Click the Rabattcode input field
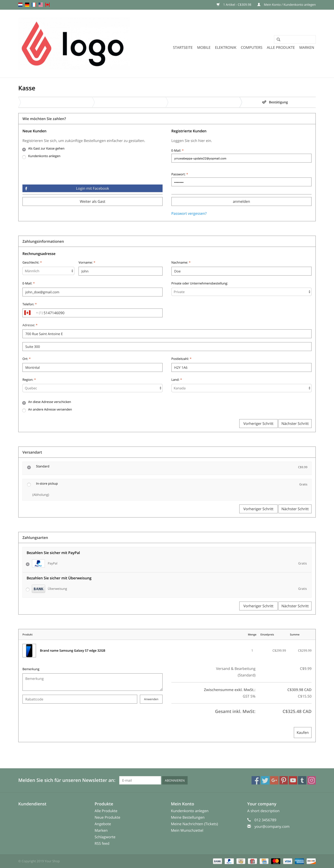The height and width of the screenshot is (868, 334). (x=80, y=699)
